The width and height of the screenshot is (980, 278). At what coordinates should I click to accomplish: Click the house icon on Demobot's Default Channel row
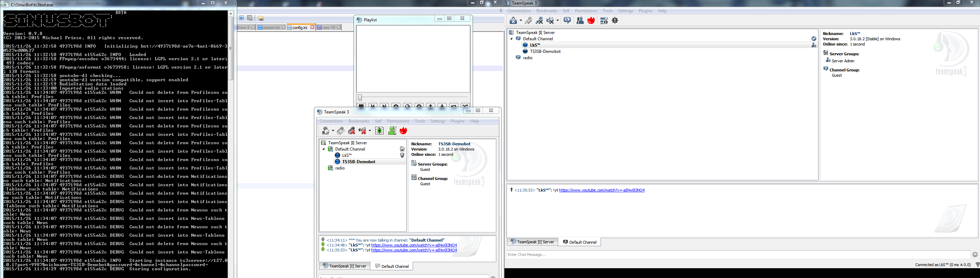[x=402, y=149]
